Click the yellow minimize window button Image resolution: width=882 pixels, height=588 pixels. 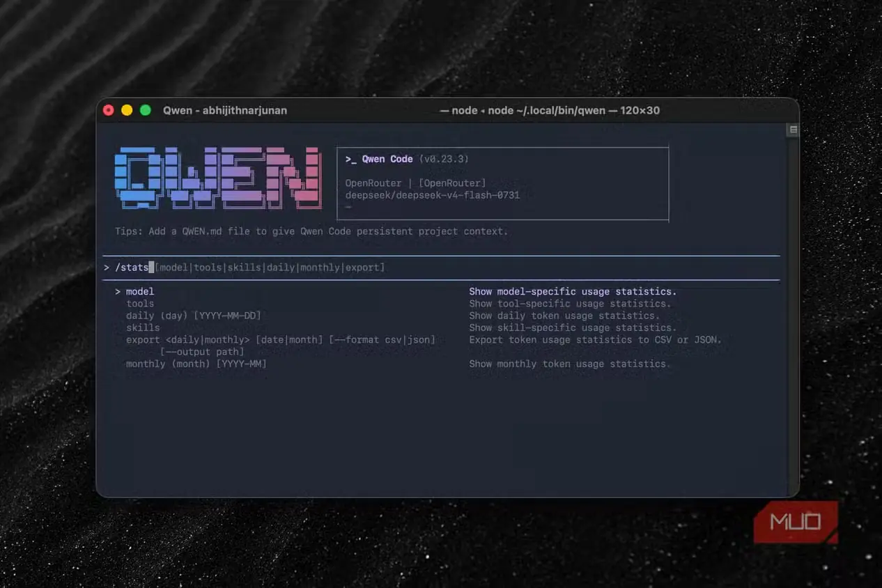click(x=127, y=110)
